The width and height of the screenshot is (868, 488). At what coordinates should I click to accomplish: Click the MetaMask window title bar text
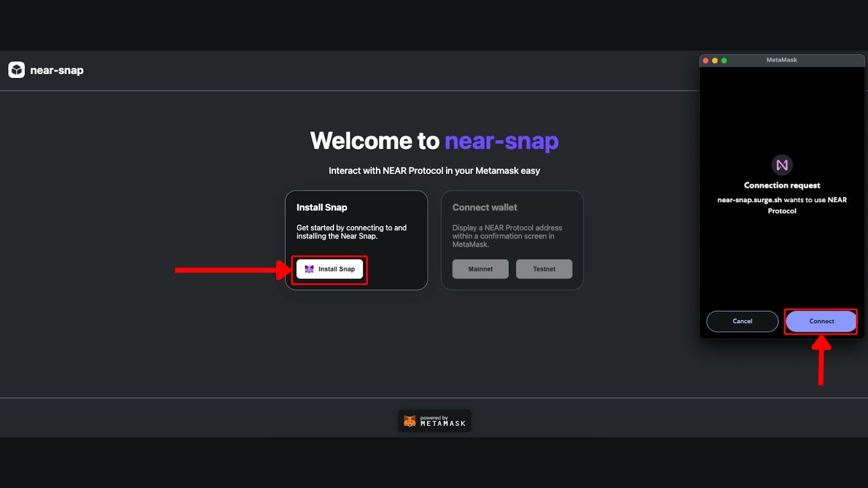click(782, 60)
